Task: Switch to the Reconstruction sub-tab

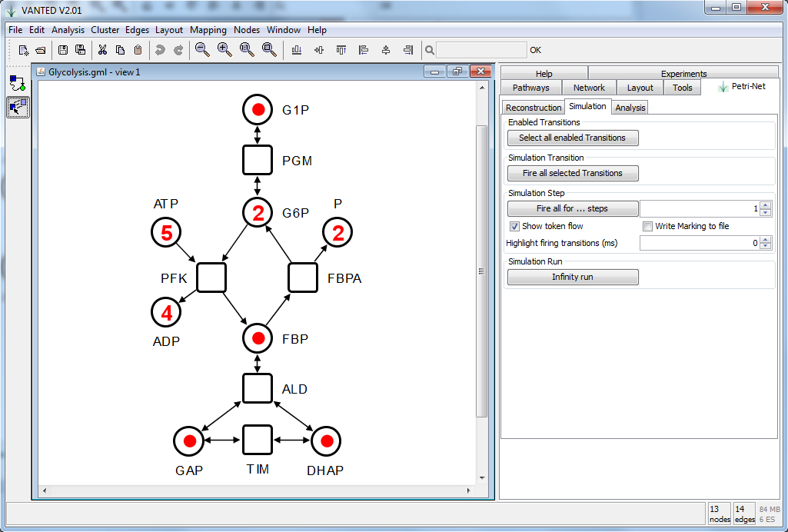Action: pos(534,108)
